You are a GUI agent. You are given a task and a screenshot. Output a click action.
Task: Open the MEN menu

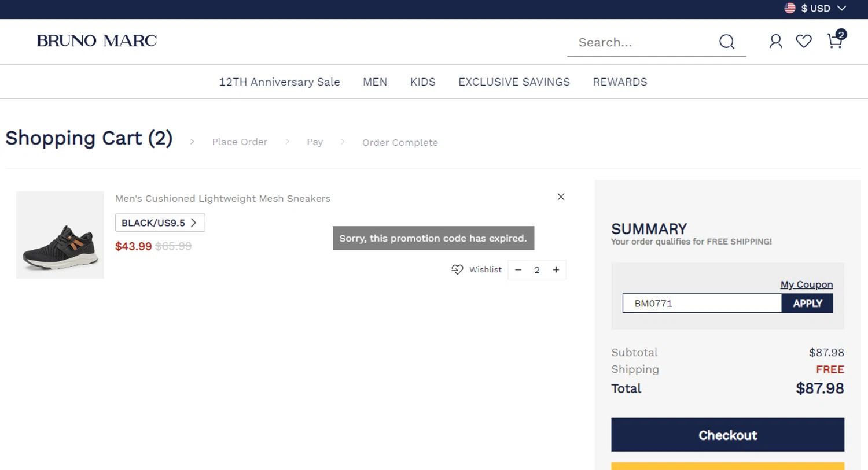(x=375, y=82)
